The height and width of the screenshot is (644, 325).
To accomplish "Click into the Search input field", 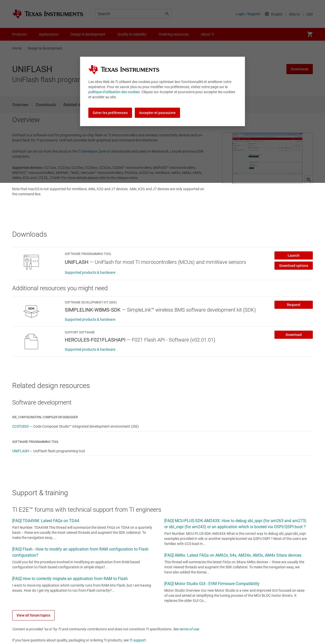I will tap(129, 14).
